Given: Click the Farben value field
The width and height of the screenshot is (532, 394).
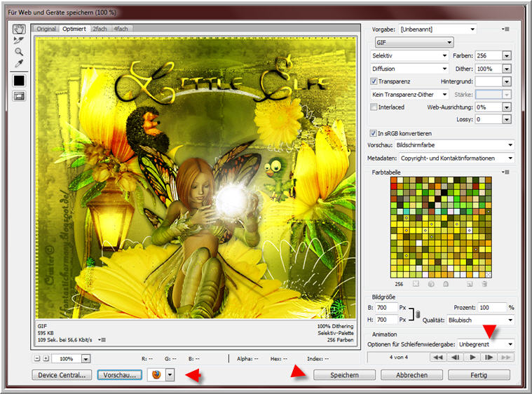Looking at the screenshot, I should click(x=489, y=55).
